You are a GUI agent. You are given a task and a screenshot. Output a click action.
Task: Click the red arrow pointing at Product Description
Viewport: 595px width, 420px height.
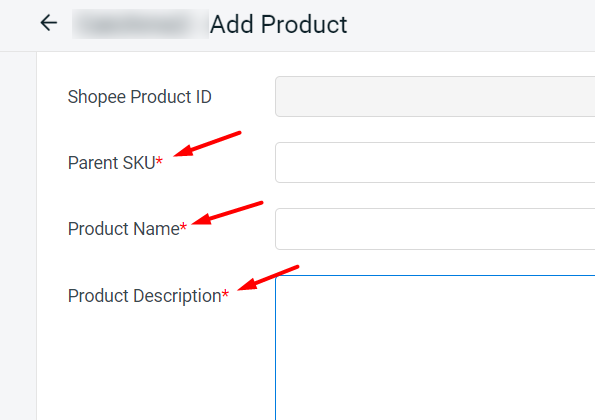[268, 277]
